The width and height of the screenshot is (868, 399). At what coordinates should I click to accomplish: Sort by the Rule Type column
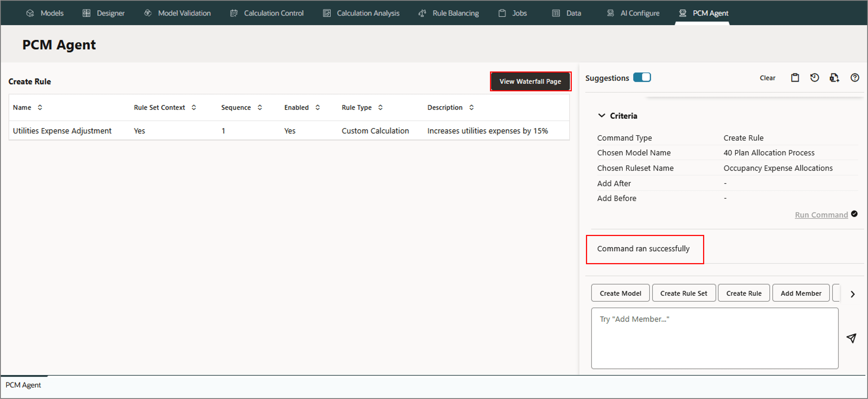tap(380, 107)
